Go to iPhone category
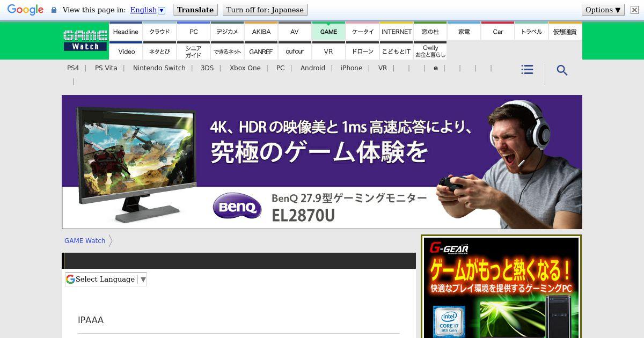Screen dimensions: 644x338 pyautogui.click(x=352, y=68)
